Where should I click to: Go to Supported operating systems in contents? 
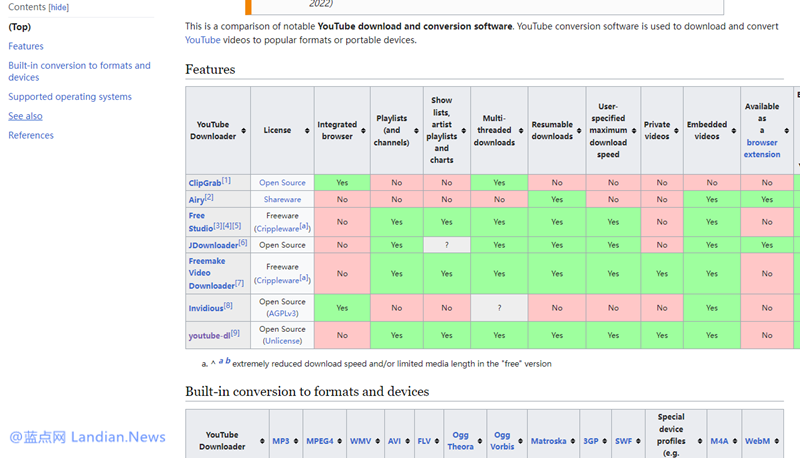(70, 97)
